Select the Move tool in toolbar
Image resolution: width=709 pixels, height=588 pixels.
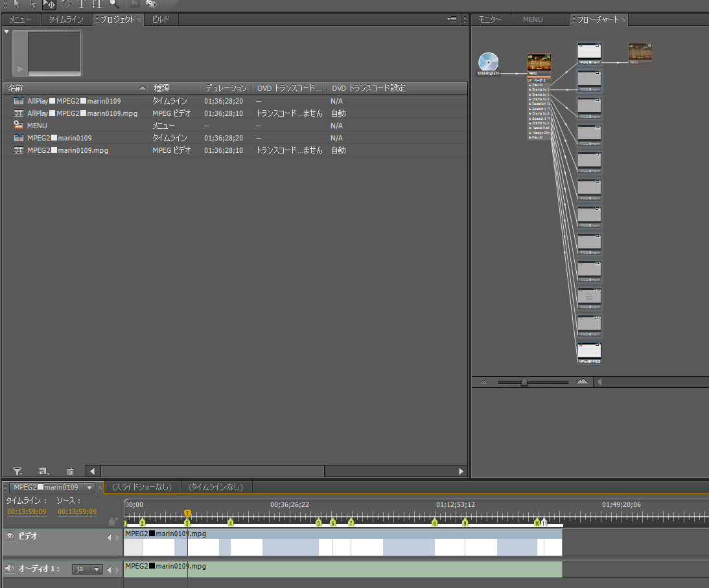click(49, 5)
